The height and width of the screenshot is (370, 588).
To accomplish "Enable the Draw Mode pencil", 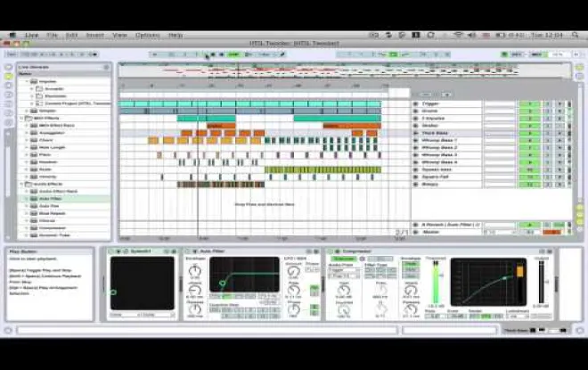I will [x=283, y=54].
